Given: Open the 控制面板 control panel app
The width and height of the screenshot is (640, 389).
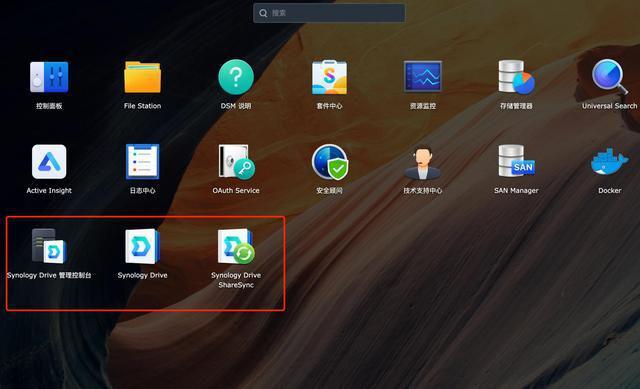Looking at the screenshot, I should pyautogui.click(x=49, y=77).
